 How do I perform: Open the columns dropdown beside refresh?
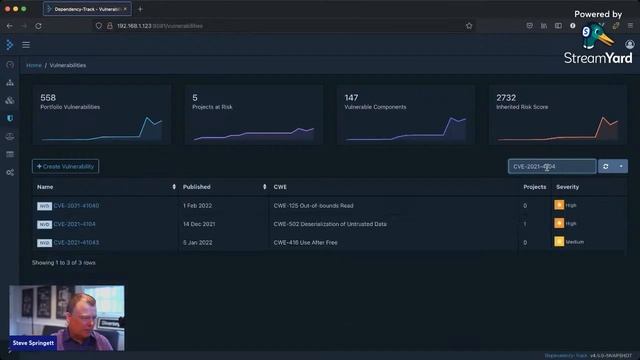621,167
